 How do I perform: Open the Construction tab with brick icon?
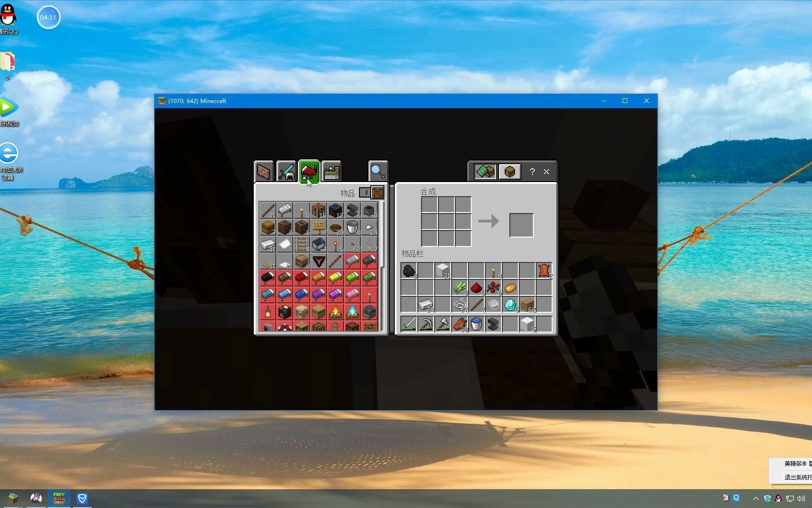tap(264, 172)
